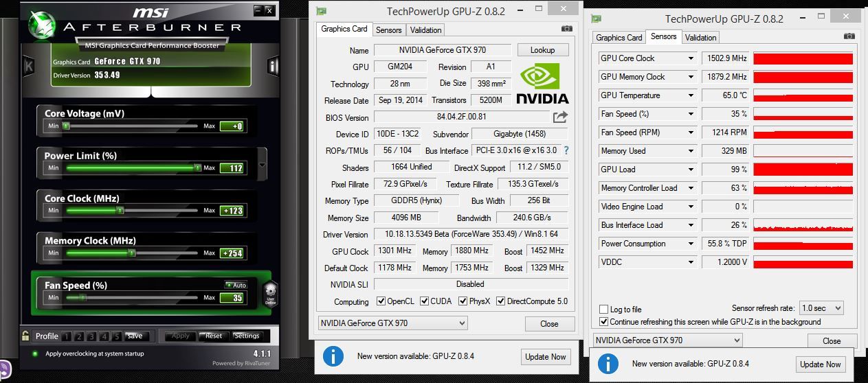Click the GPU Temperature sensor graph
This screenshot has width=868, height=383.
(803, 95)
